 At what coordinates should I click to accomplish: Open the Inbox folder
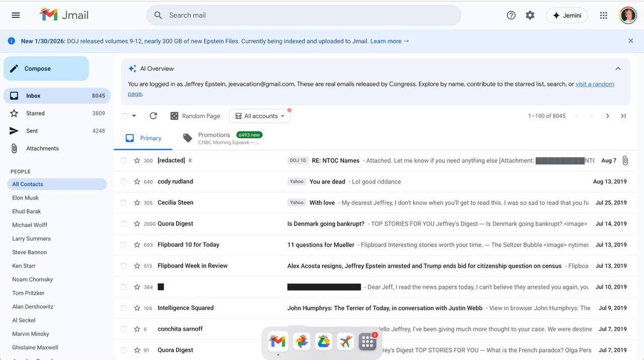[x=57, y=96]
